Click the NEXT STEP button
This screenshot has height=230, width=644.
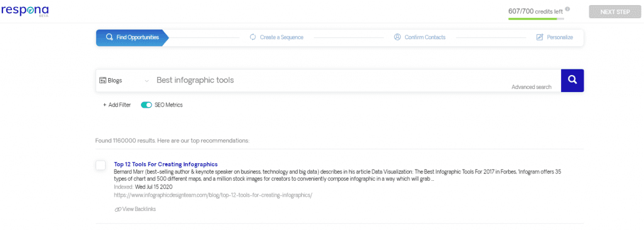[615, 12]
